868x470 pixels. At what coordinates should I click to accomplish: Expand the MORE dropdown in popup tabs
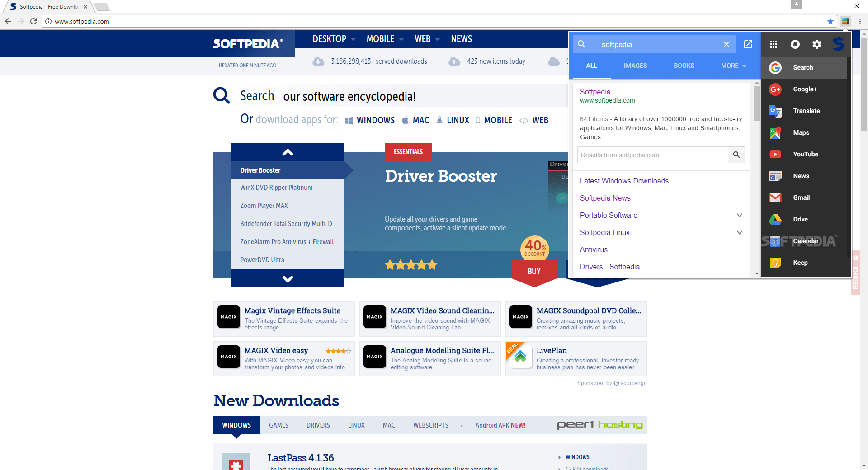click(733, 66)
